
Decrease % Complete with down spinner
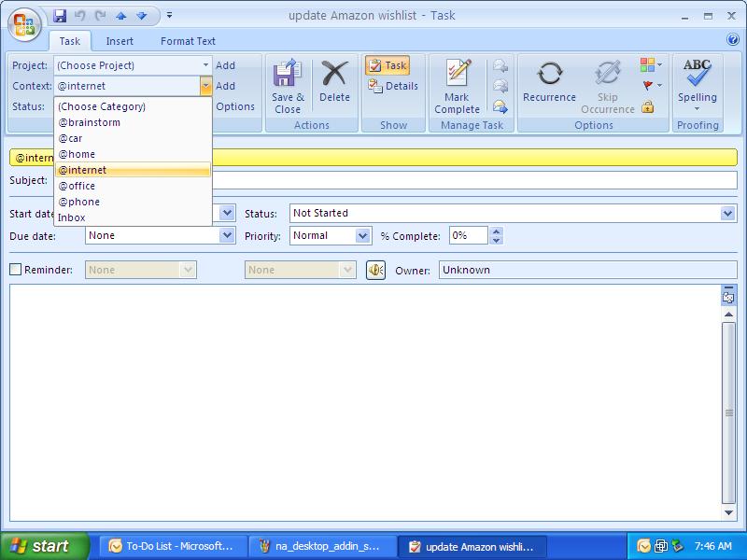tap(496, 240)
